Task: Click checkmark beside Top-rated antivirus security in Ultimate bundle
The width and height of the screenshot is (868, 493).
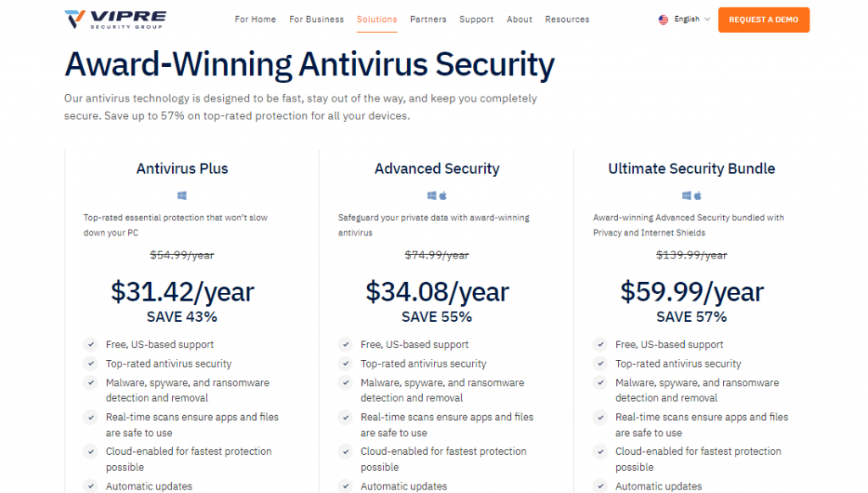Action: click(x=599, y=363)
